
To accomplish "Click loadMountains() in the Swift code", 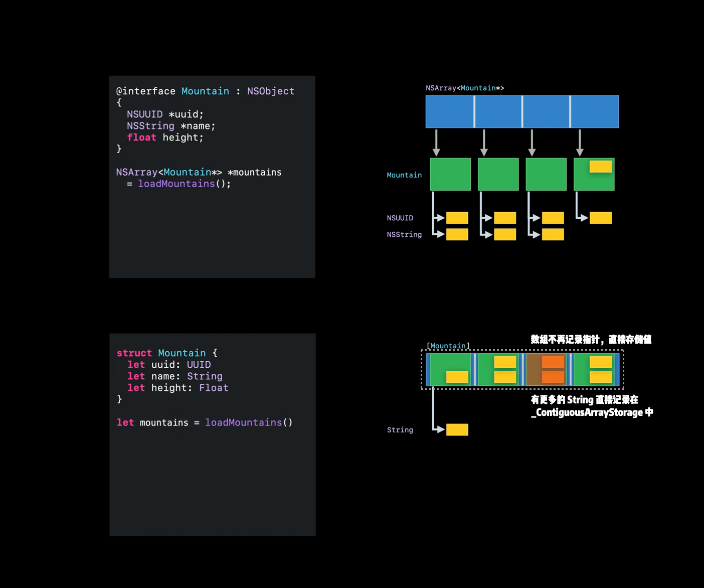I will click(249, 422).
